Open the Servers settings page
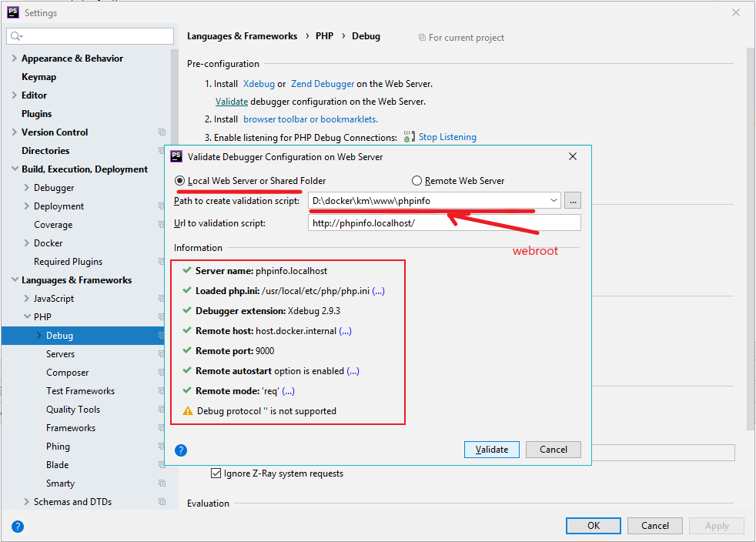 [x=60, y=354]
